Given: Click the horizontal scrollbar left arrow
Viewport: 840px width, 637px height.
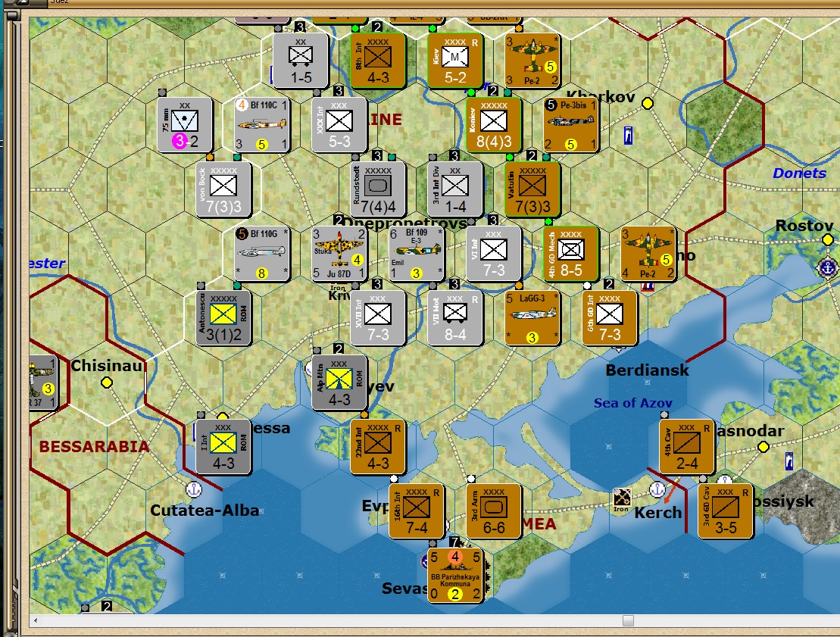Looking at the screenshot, I should click(36, 620).
